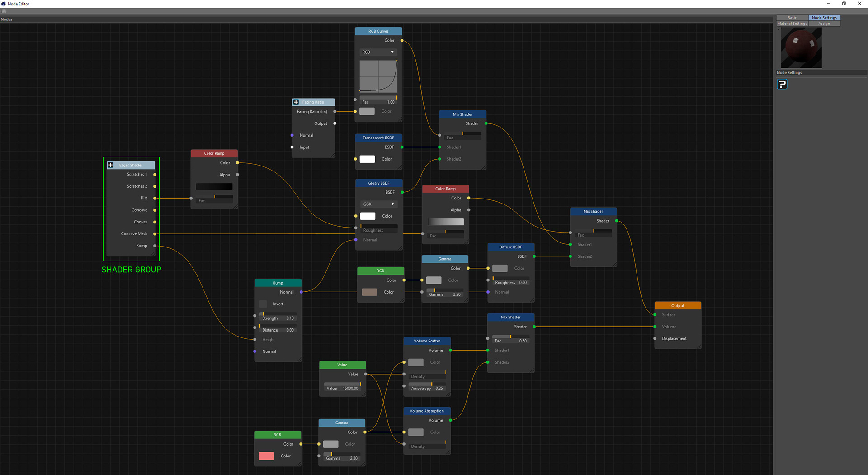The height and width of the screenshot is (475, 868).
Task: Restore down the Node Editor window
Action: tap(844, 4)
